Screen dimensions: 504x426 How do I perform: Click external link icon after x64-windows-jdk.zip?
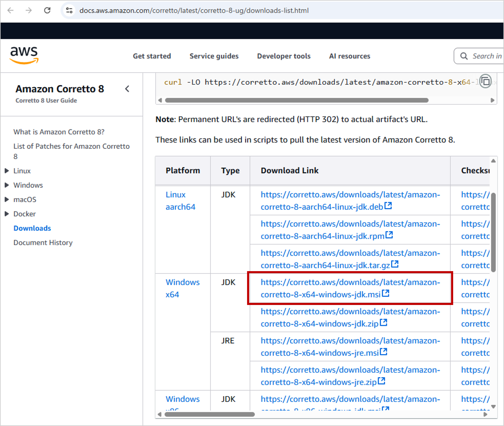tap(383, 322)
